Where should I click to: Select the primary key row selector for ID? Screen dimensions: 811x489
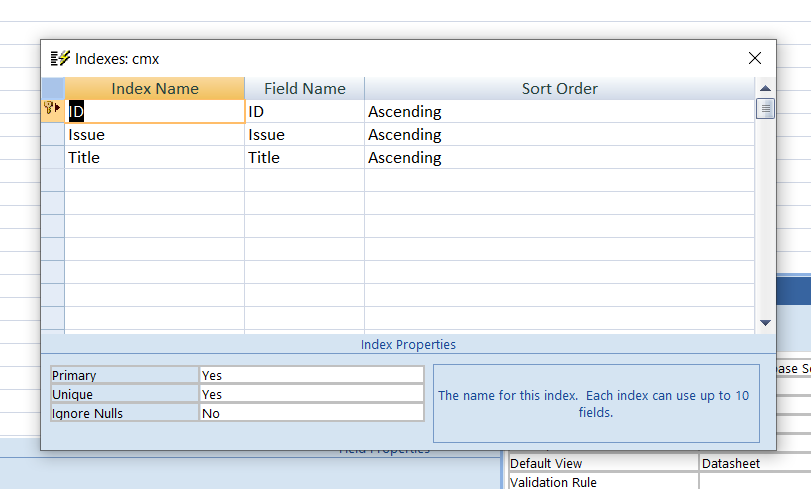pos(53,111)
